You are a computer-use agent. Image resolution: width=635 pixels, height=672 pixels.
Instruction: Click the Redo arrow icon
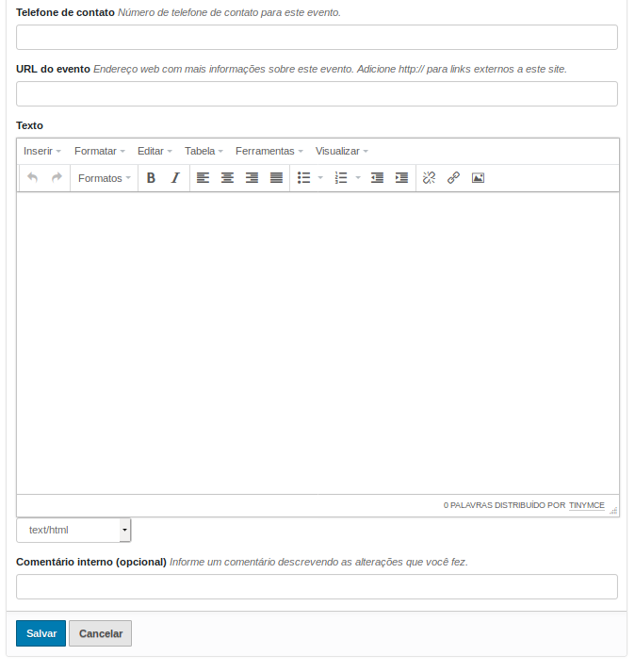tap(57, 178)
